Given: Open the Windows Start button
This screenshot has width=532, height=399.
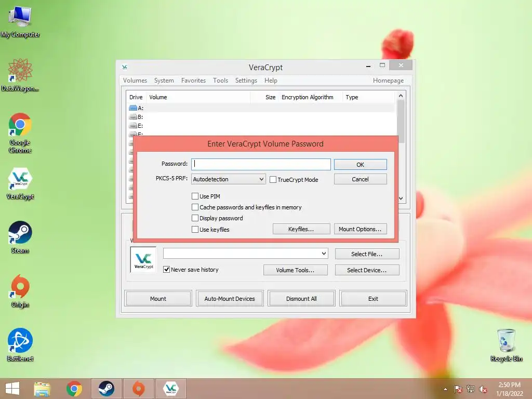Looking at the screenshot, I should 12,389.
